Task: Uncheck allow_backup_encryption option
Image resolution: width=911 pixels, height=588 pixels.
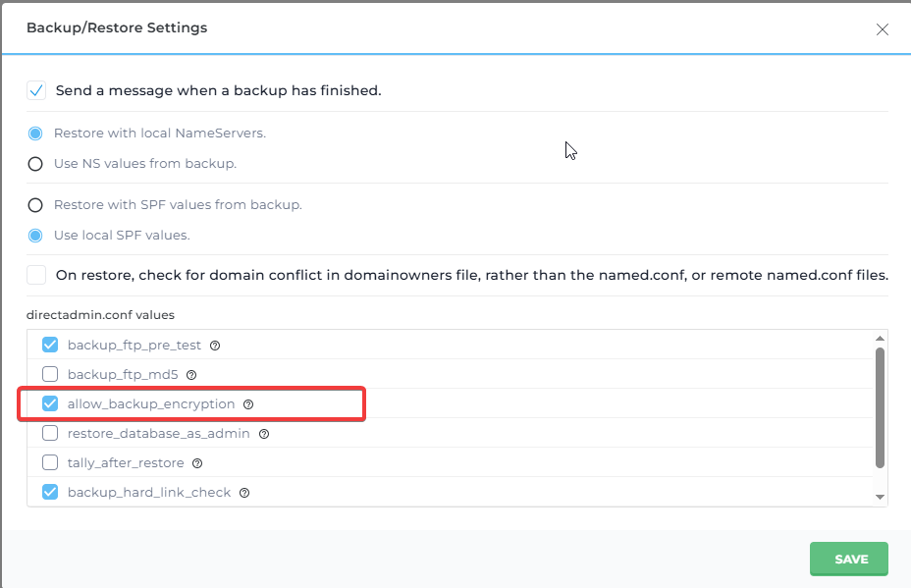Action: pyautogui.click(x=50, y=404)
